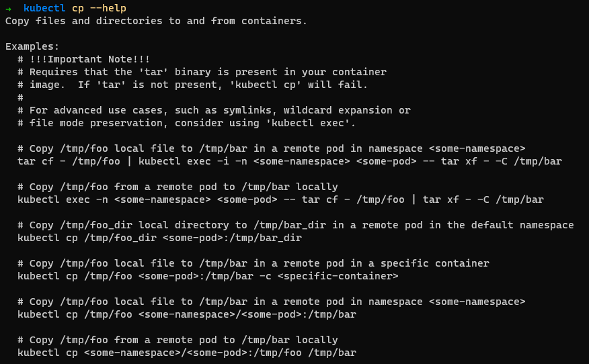Click '<some-pod>:/tmp/bar_dir' destination path

(232, 238)
